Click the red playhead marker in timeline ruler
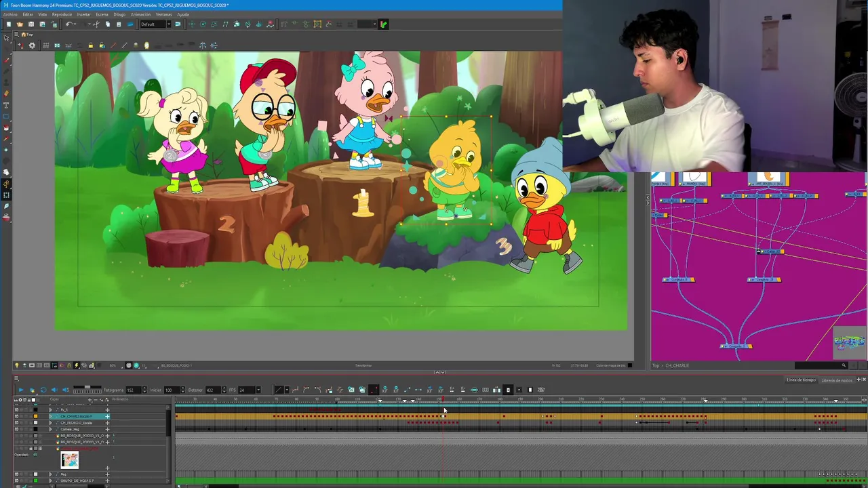 pos(441,400)
